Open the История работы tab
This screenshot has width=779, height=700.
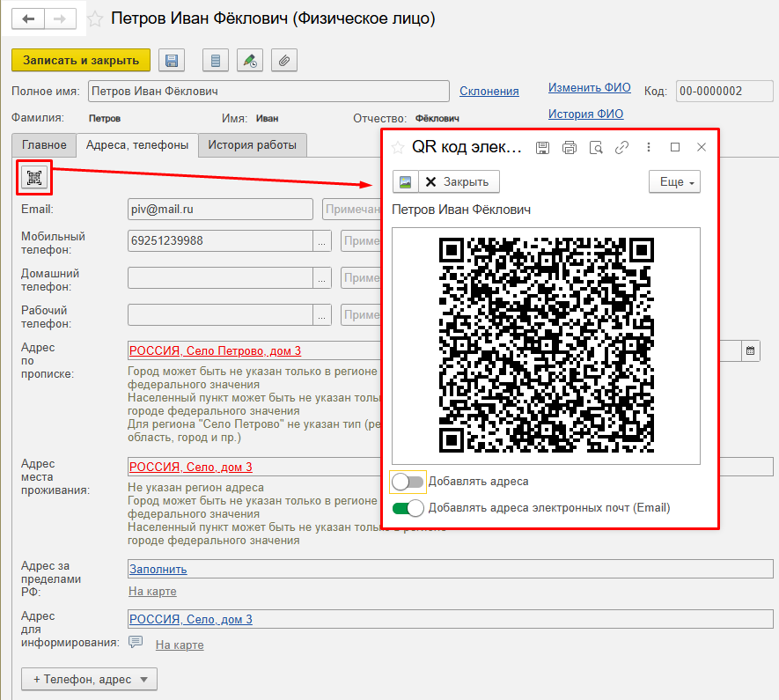point(253,145)
